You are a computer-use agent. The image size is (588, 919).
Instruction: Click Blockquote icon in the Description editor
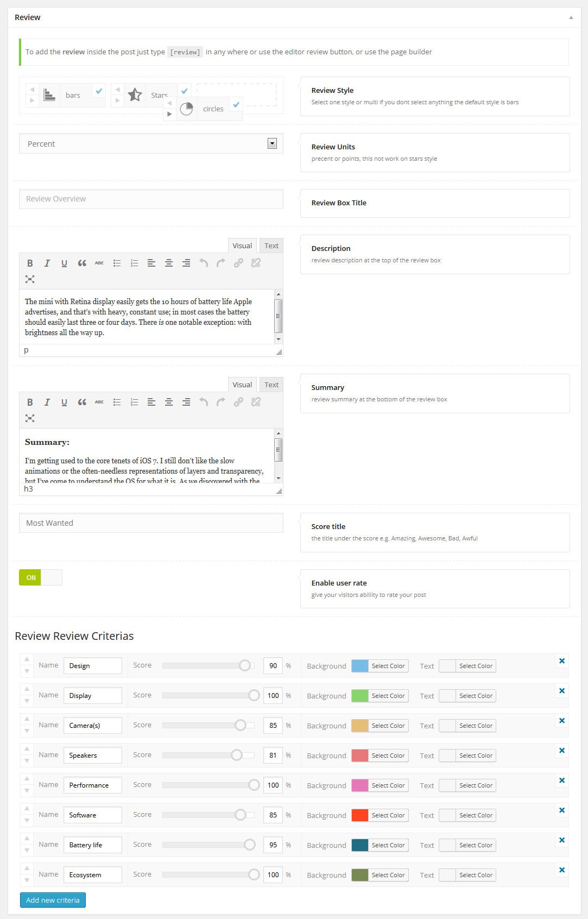pos(82,263)
